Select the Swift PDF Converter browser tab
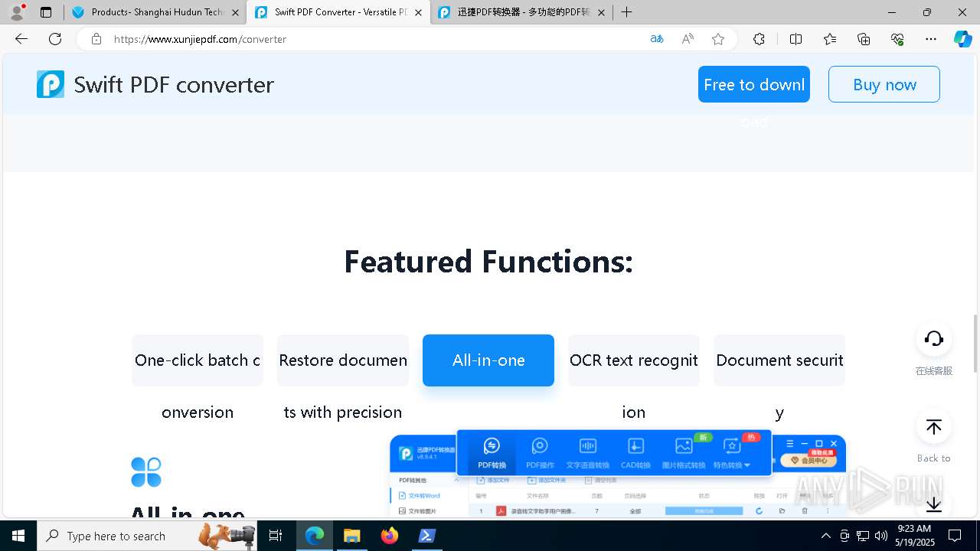 [x=338, y=12]
